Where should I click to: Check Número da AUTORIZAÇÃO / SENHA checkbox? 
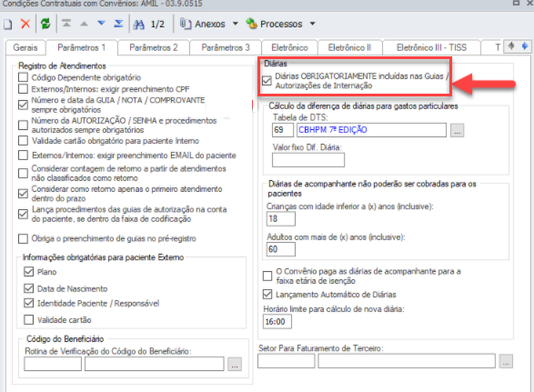pyautogui.click(x=23, y=125)
